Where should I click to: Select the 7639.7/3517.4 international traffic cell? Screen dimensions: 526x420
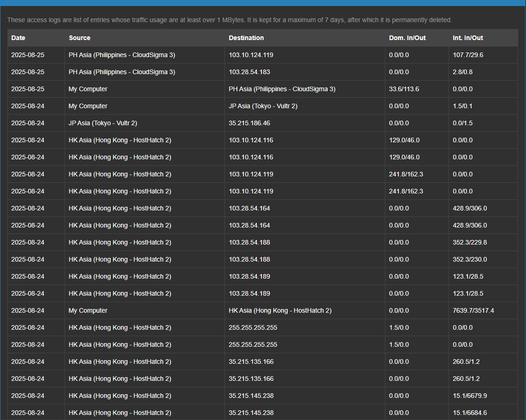click(x=473, y=310)
